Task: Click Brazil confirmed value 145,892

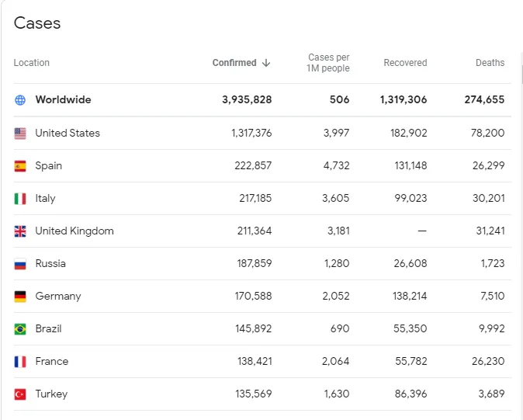Action: (x=254, y=328)
